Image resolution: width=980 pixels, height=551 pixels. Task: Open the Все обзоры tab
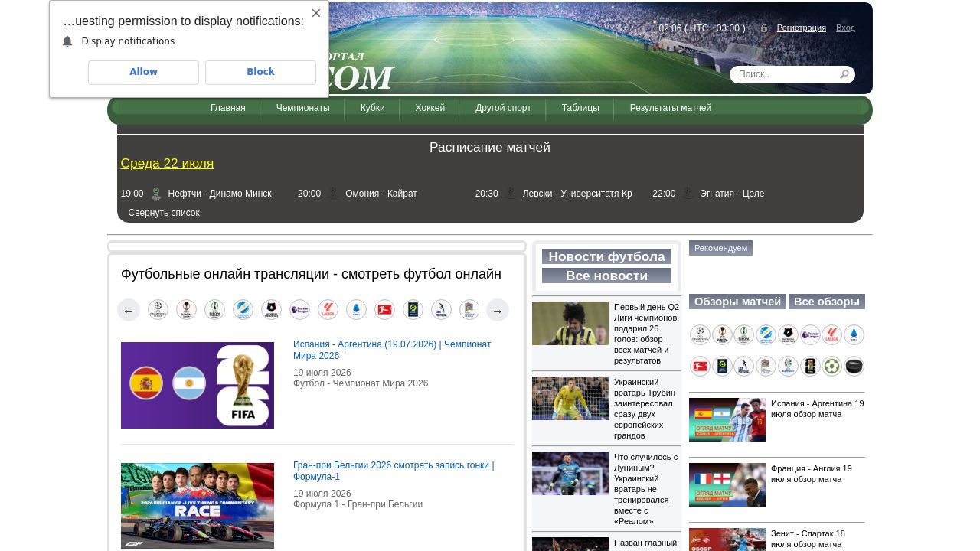pos(827,302)
